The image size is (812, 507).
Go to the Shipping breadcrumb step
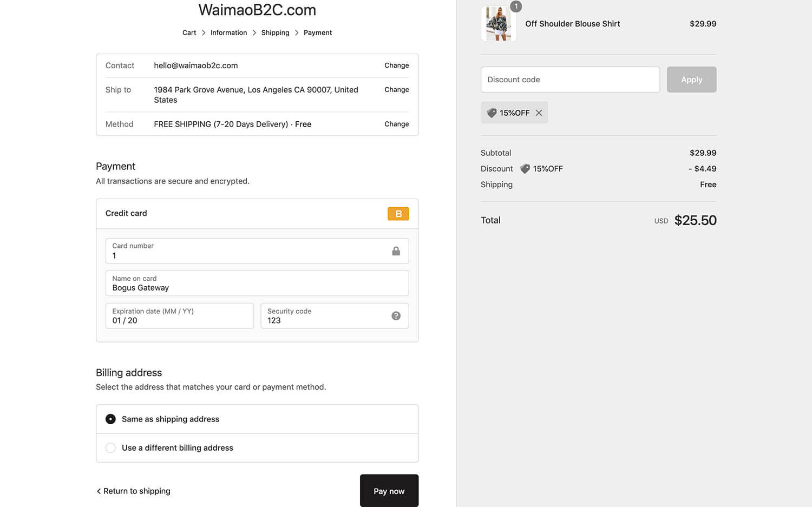pyautogui.click(x=275, y=33)
